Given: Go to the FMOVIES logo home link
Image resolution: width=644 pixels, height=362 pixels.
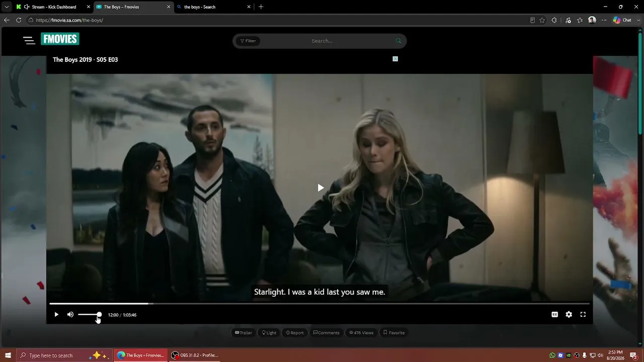Looking at the screenshot, I should pos(60,39).
